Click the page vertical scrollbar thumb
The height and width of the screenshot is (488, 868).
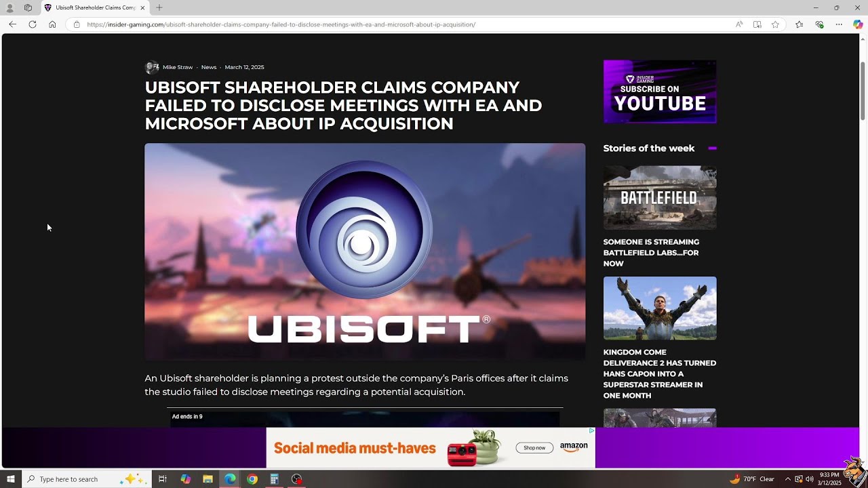pos(863,90)
